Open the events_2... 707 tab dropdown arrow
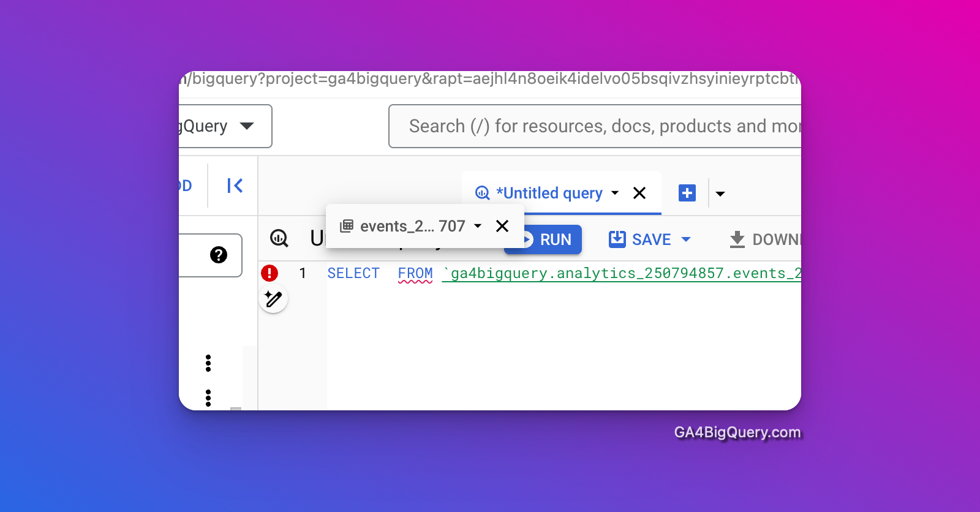This screenshot has height=512, width=980. [478, 226]
